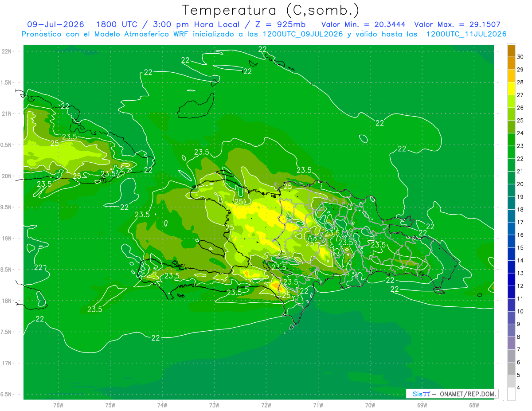The width and height of the screenshot is (532, 411).
Task: Click the longitude axis label "71W"
Action: point(318,405)
